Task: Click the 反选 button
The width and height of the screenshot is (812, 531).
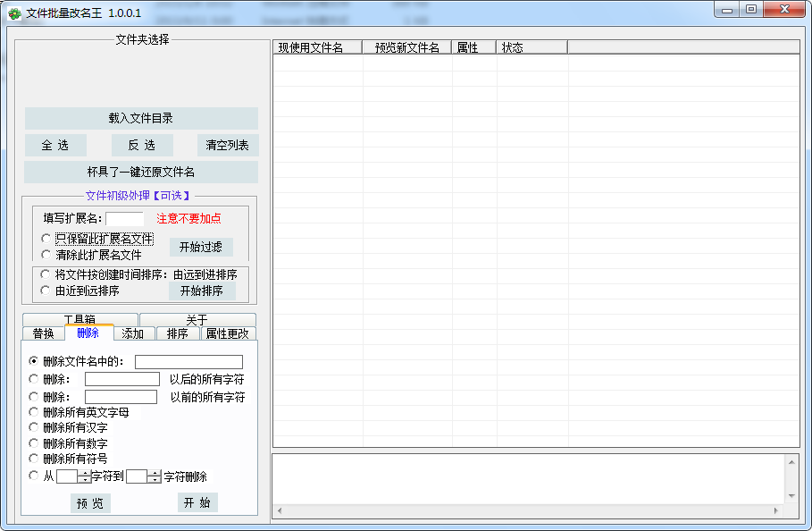Action: tap(142, 145)
